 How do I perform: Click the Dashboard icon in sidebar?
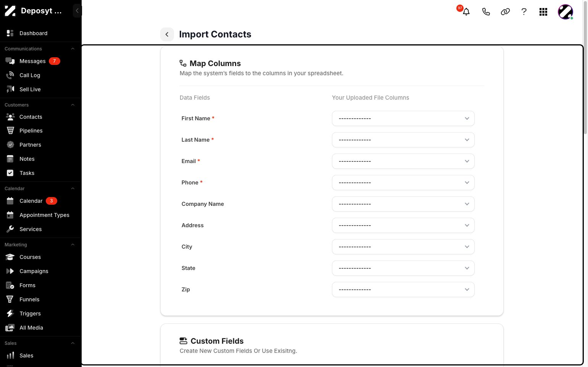coord(10,33)
